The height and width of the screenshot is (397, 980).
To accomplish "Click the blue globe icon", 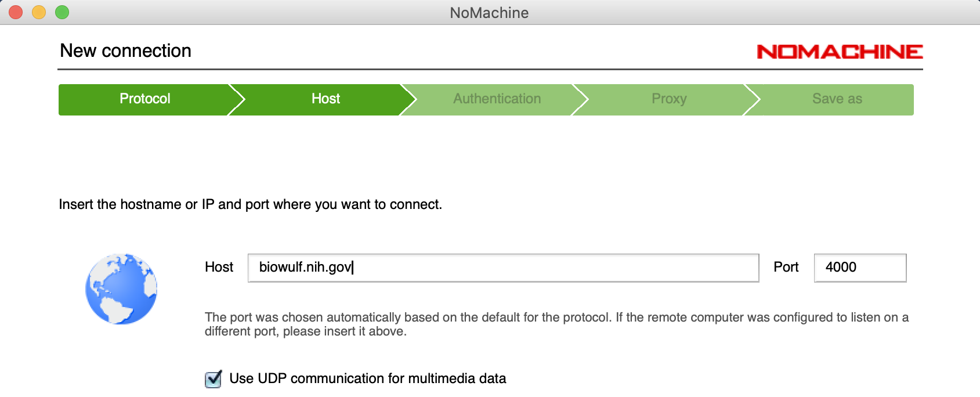I will (121, 288).
